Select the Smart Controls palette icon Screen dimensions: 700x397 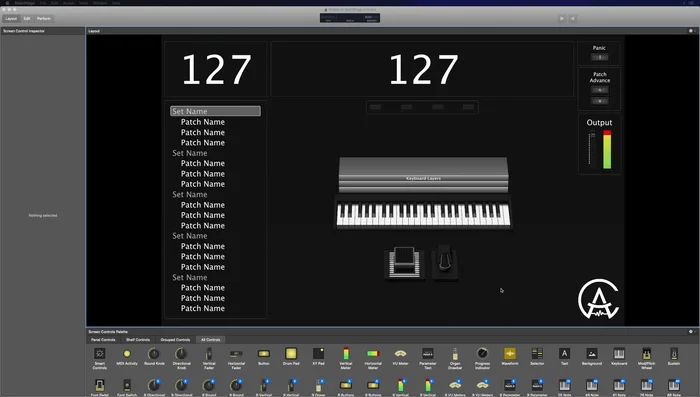[100, 354]
